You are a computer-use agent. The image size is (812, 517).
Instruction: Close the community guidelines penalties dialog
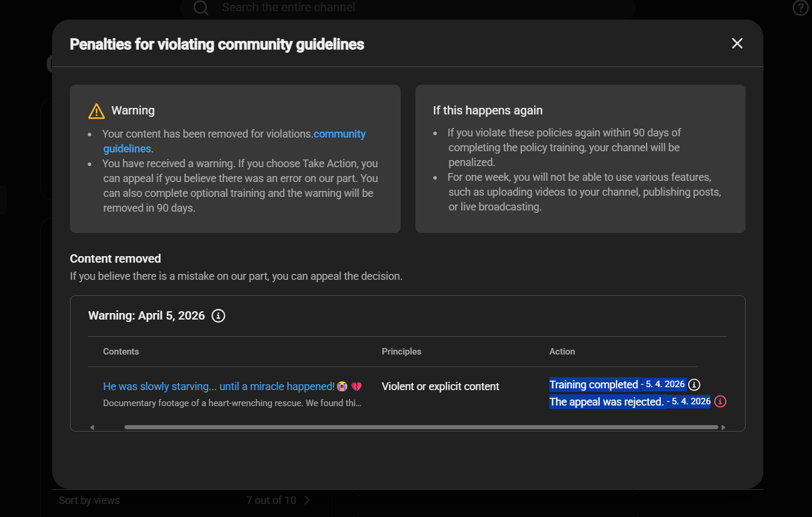click(737, 43)
